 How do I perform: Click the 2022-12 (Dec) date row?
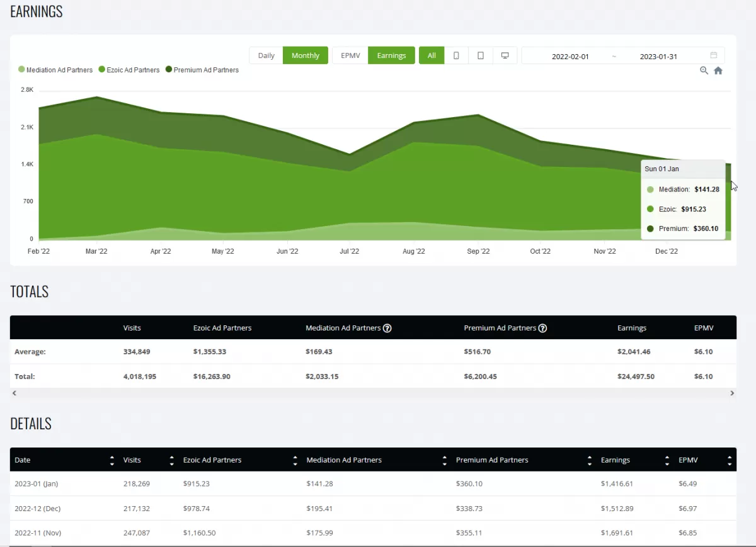pos(37,508)
